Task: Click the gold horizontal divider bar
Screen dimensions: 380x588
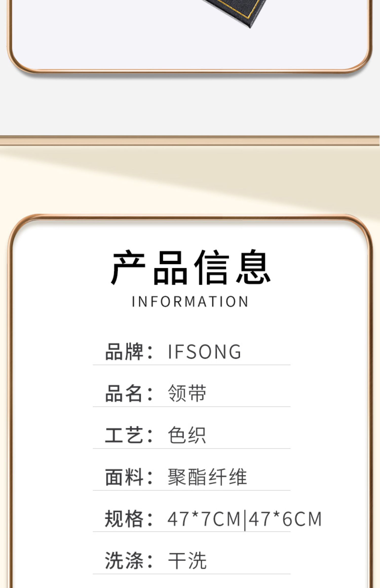Action: point(190,141)
